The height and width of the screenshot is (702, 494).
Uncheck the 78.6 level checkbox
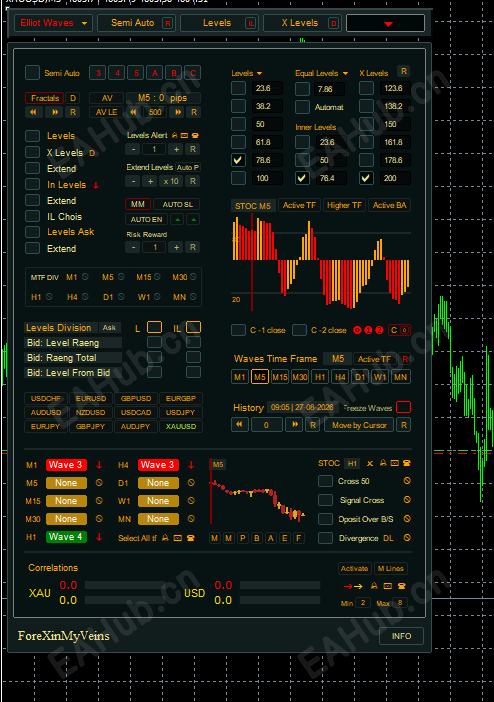coord(238,160)
